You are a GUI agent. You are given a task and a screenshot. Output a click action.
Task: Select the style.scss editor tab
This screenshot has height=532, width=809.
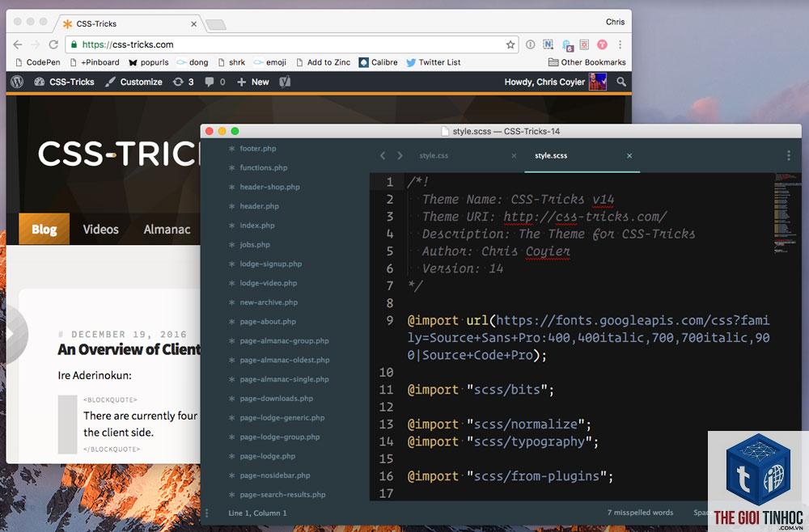point(551,155)
